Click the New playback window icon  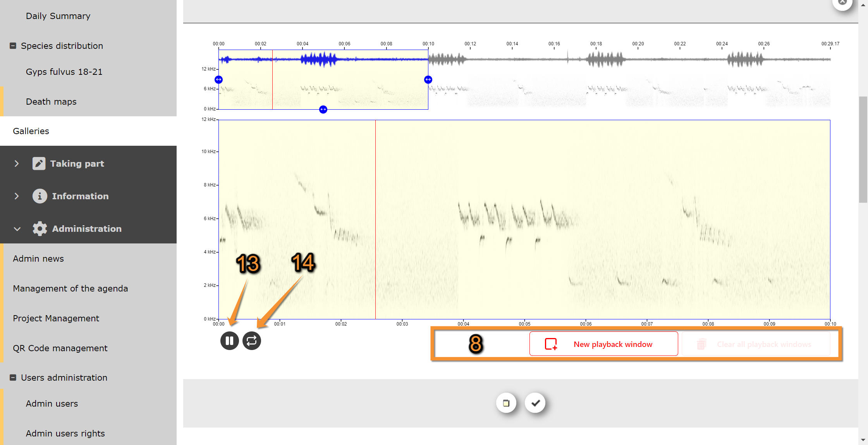click(x=550, y=344)
